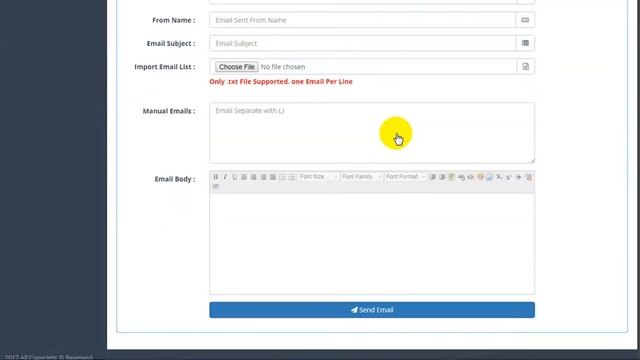This screenshot has height=360, width=640.
Task: Align email body text right
Action: [263, 177]
